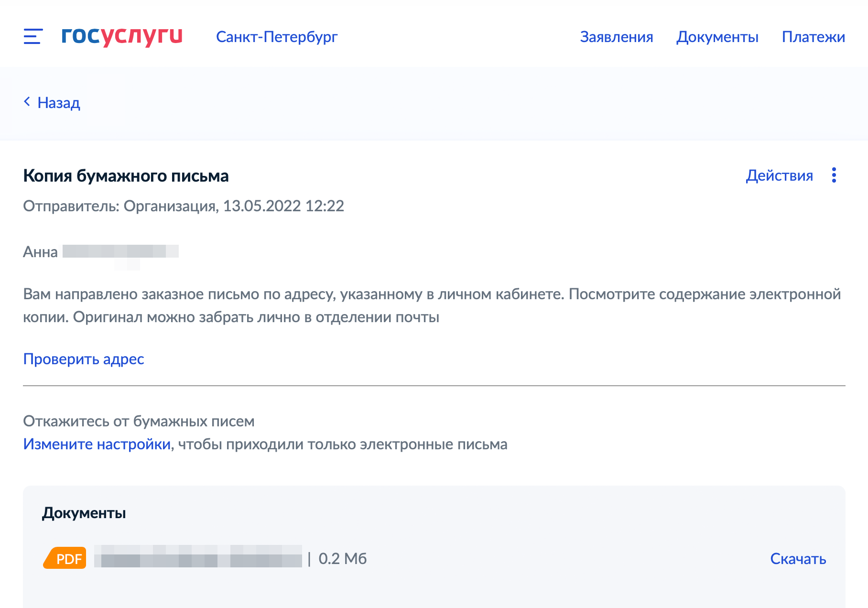Click the sender date 13.05.2022 12:22 line
This screenshot has height=608, width=868.
(x=184, y=206)
